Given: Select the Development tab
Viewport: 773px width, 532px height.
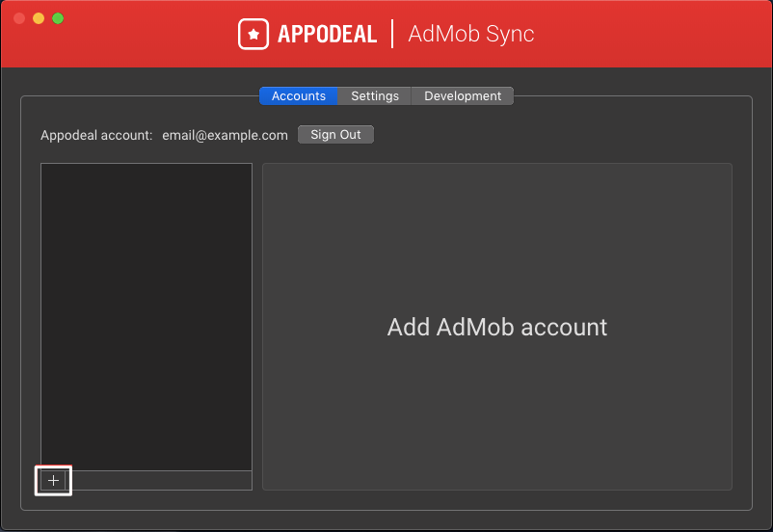Looking at the screenshot, I should pyautogui.click(x=463, y=96).
